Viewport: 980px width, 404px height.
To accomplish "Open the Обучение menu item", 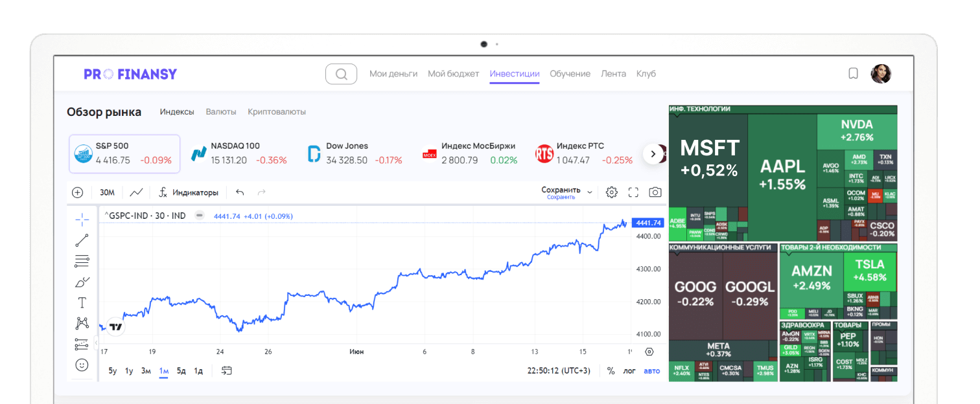I will click(x=570, y=74).
